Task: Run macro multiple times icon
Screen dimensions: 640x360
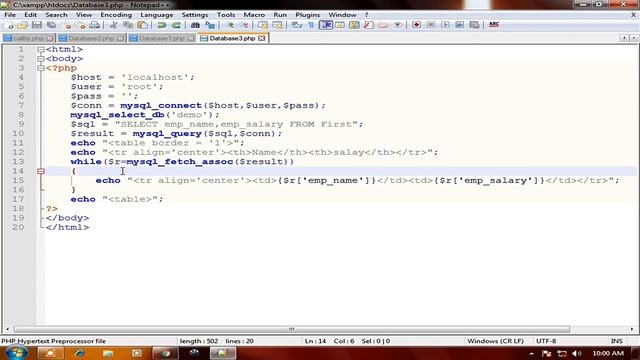Action: [x=460, y=25]
